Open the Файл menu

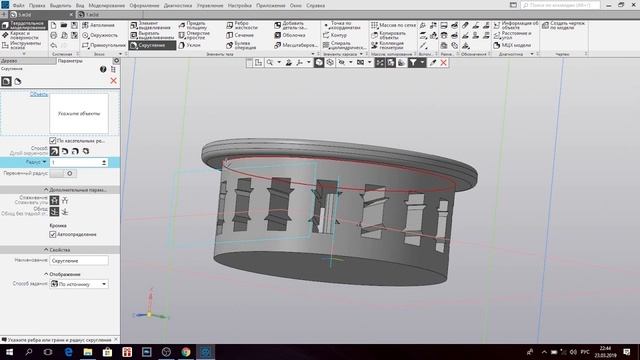18,5
